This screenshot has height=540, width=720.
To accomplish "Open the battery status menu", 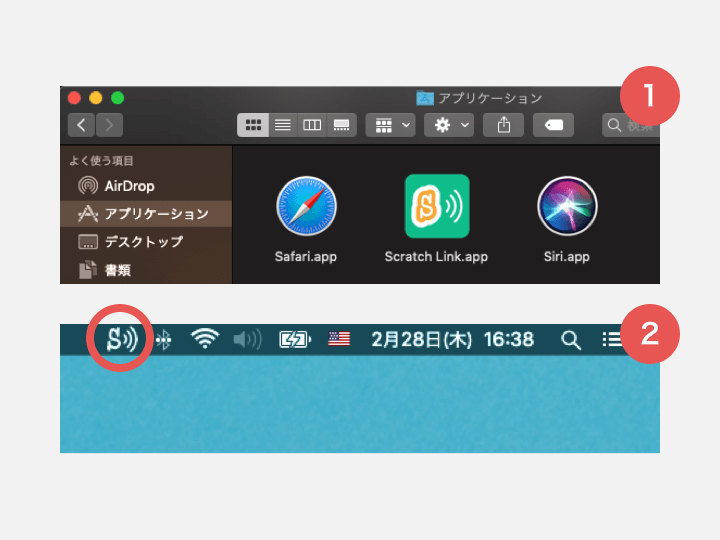I will (295, 340).
